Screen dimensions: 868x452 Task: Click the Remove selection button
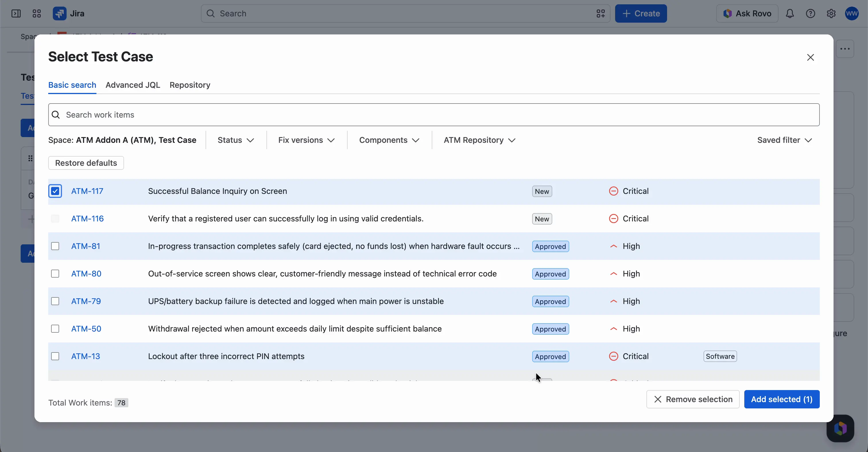(693, 400)
